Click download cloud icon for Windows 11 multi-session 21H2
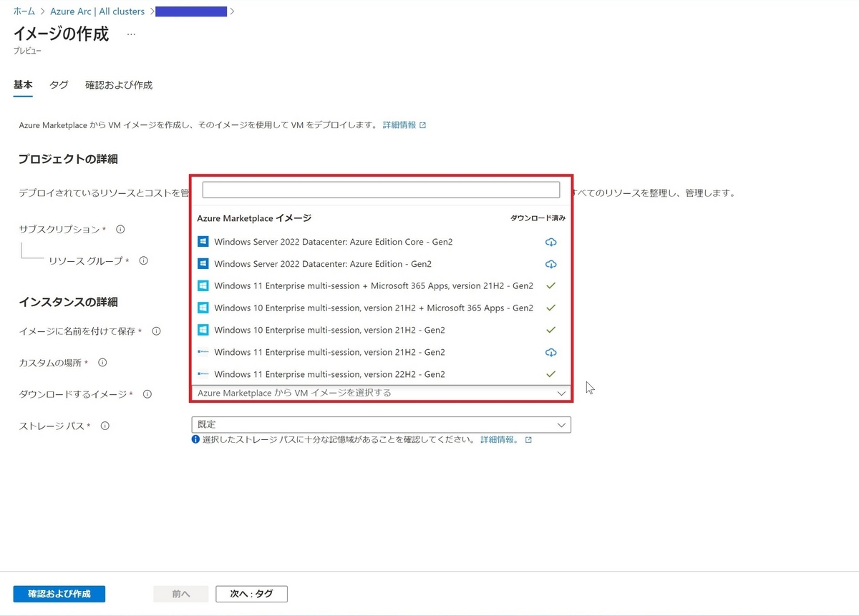Screen dimensions: 859x616 click(550, 352)
